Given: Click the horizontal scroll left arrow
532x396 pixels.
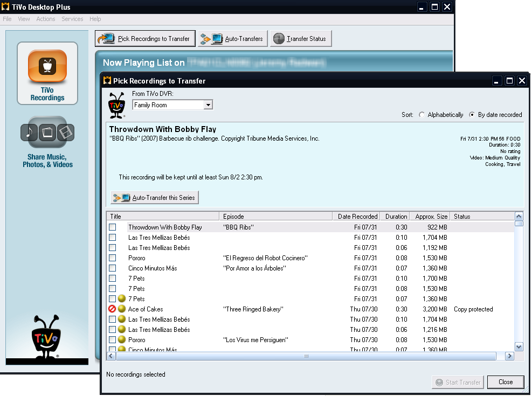Looking at the screenshot, I should (x=111, y=356).
